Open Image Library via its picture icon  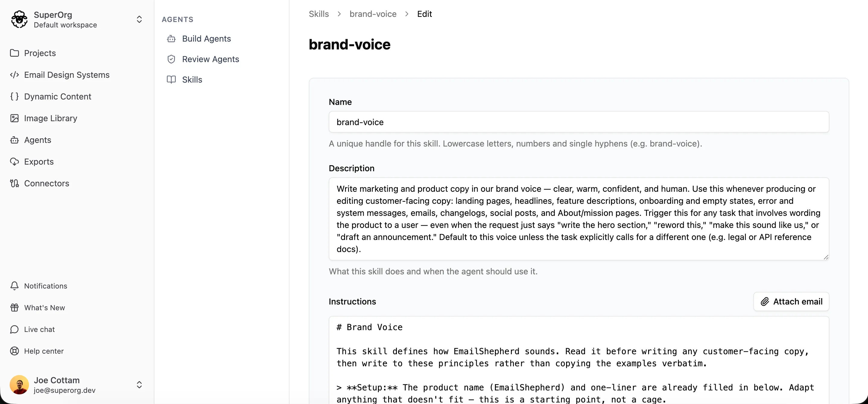tap(14, 118)
